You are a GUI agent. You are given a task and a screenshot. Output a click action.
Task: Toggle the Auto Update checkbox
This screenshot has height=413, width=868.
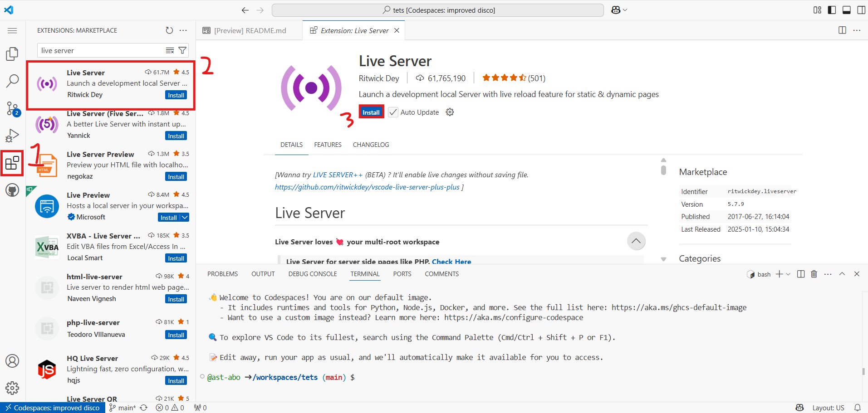[393, 112]
